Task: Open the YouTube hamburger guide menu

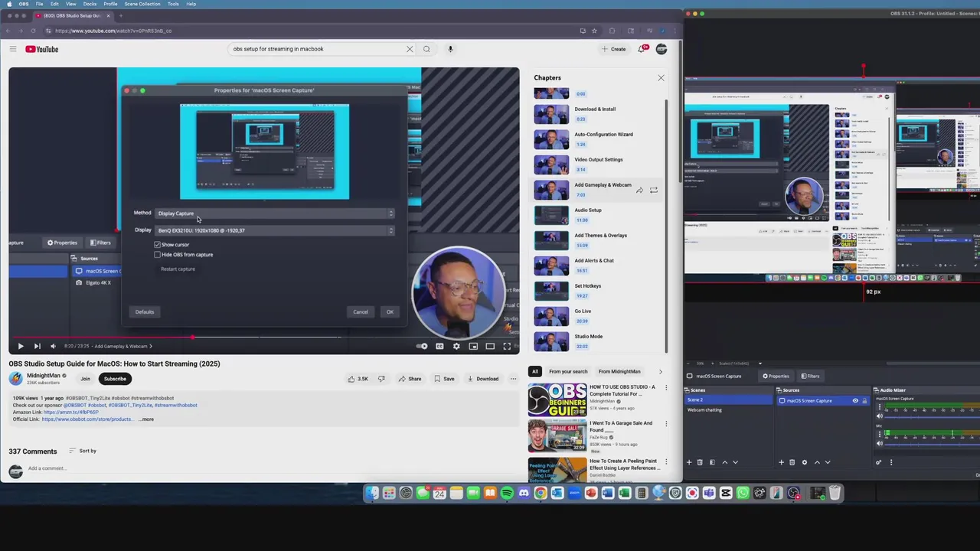Action: (x=13, y=49)
